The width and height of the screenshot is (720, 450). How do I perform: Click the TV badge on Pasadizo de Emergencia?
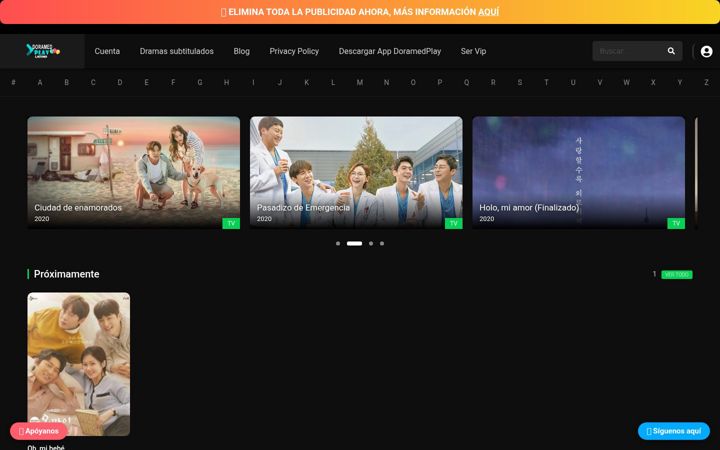[454, 223]
